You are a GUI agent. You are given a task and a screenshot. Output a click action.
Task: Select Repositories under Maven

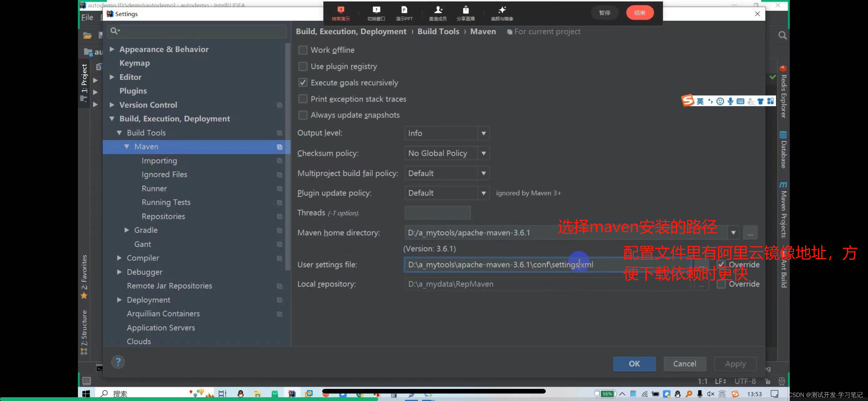[163, 216]
